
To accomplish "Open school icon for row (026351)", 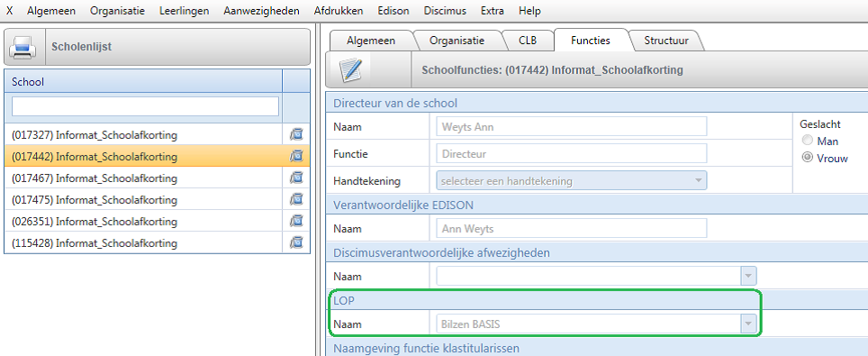I will [x=296, y=221].
